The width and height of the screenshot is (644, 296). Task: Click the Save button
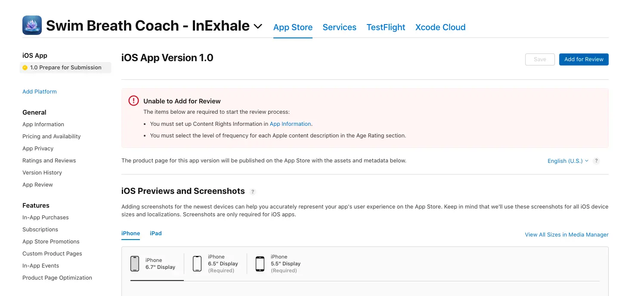pyautogui.click(x=540, y=59)
